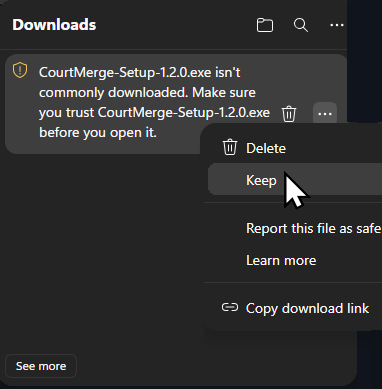Choose Copy download link
The width and height of the screenshot is (382, 389).
point(295,308)
